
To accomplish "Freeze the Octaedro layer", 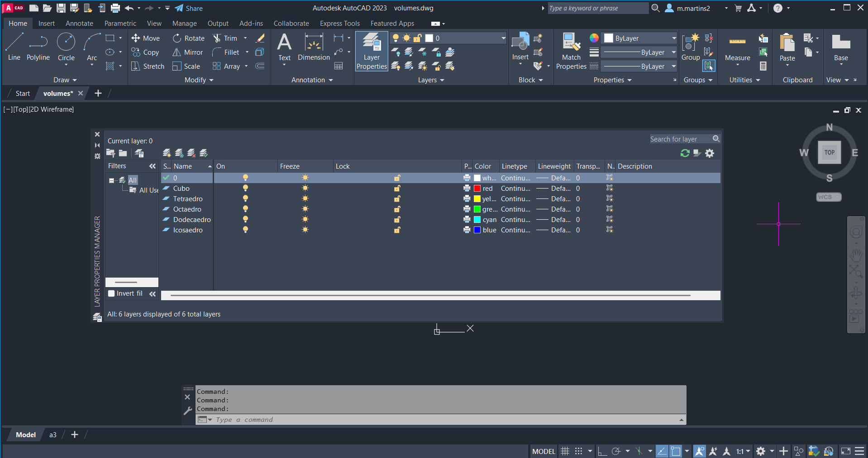I will point(305,209).
